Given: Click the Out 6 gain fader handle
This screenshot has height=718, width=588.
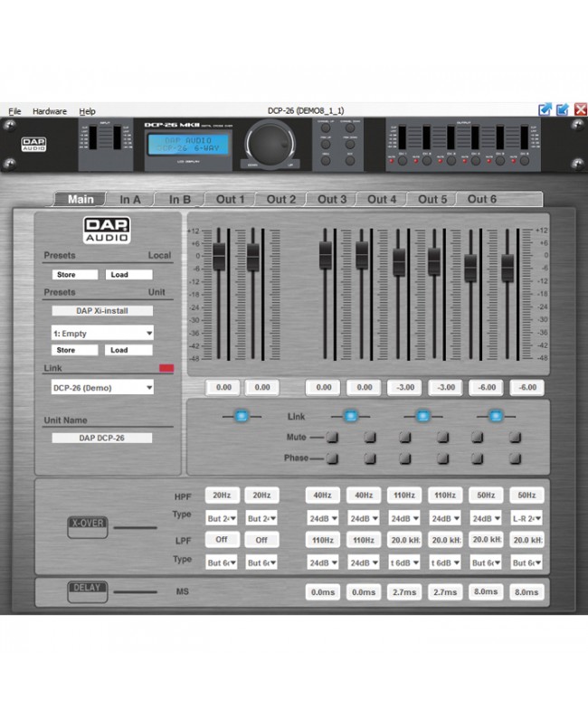Looking at the screenshot, I should pyautogui.click(x=507, y=268).
